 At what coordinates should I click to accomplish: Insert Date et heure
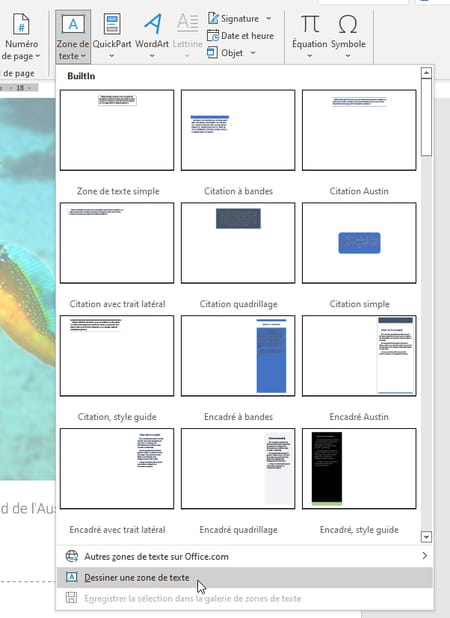[240, 36]
